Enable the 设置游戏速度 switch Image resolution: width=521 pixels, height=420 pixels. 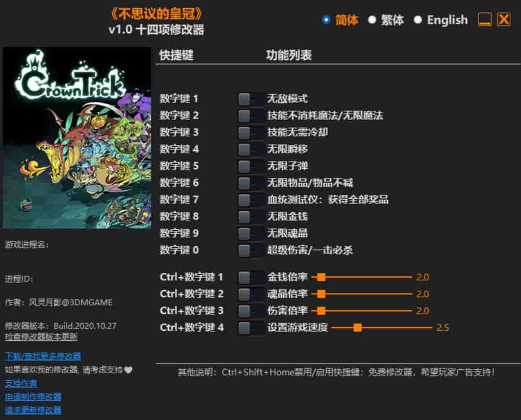coord(250,328)
